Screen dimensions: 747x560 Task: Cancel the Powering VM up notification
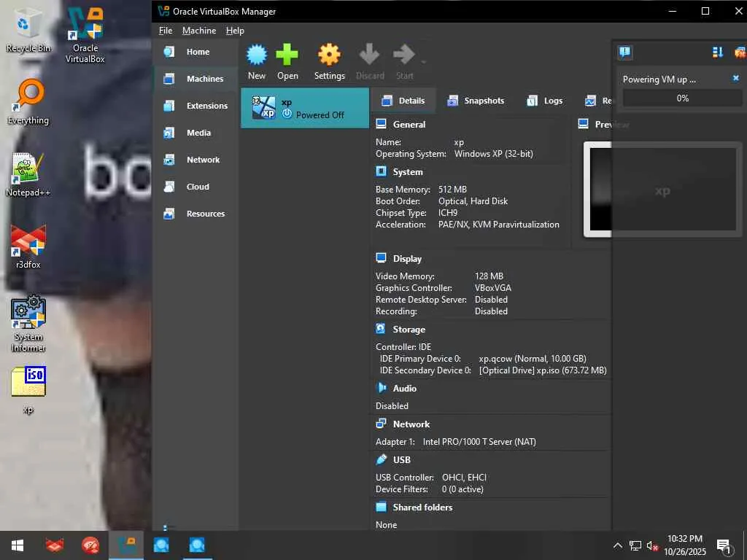click(735, 78)
